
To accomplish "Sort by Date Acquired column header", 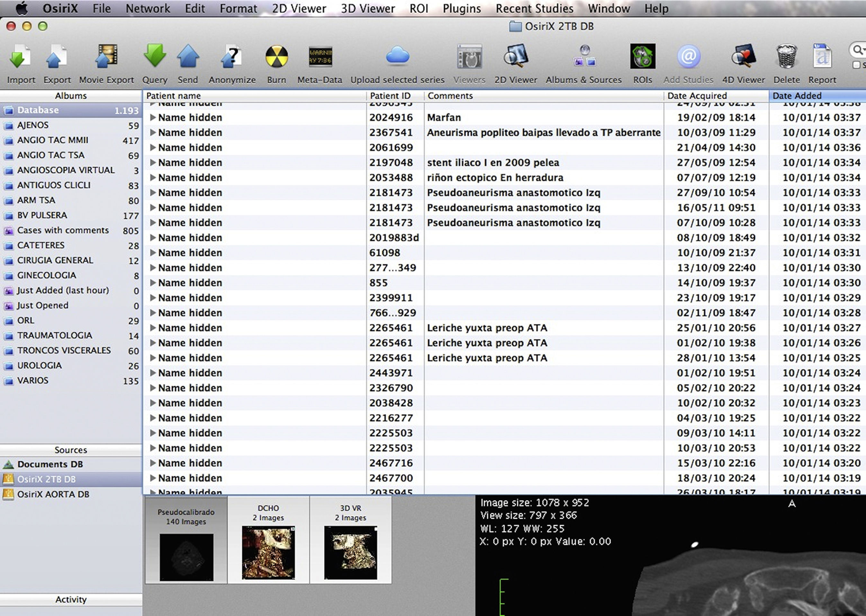I will click(697, 95).
